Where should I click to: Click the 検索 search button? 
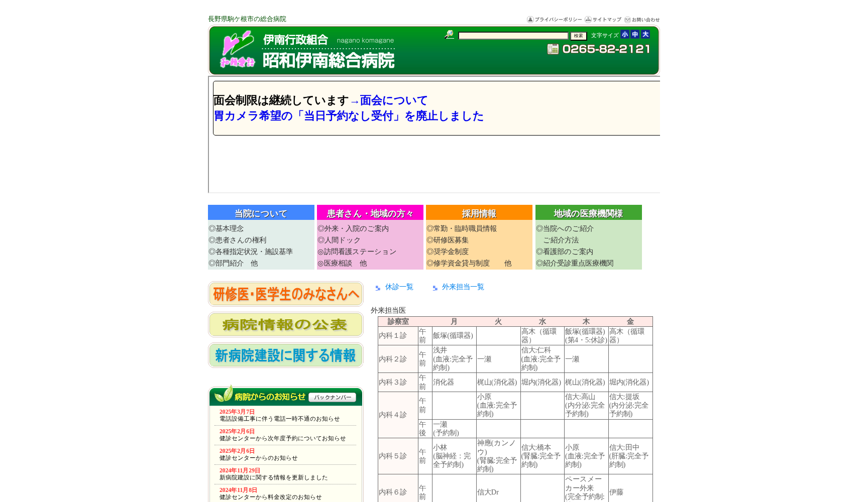578,36
